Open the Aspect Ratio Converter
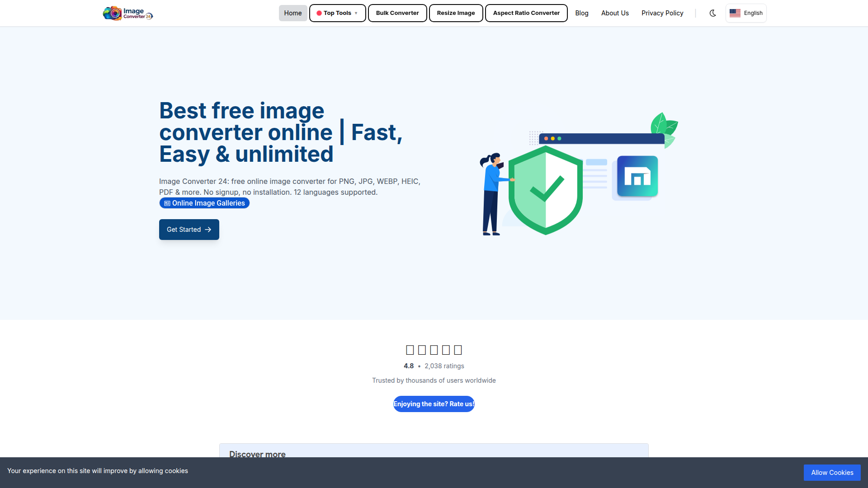 coord(526,13)
